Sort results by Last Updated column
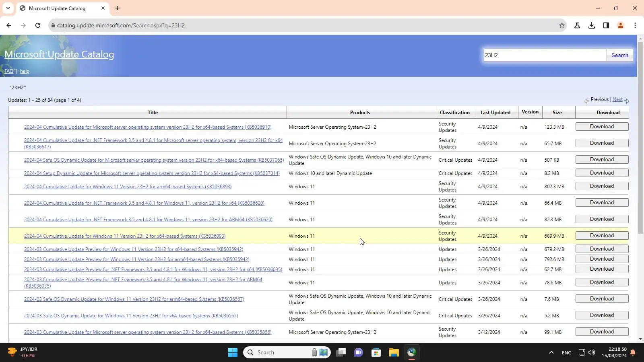644x362 pixels. tap(495, 113)
